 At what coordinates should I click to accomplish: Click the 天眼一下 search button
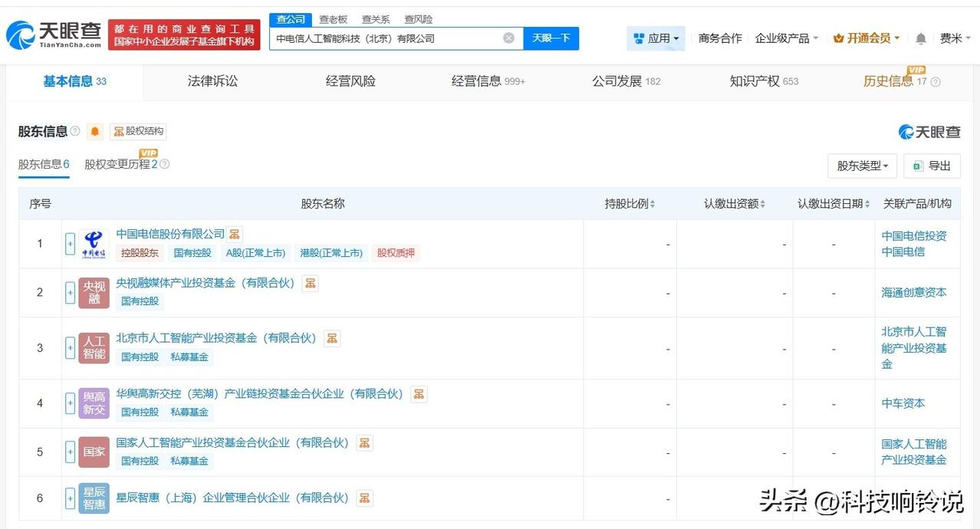551,38
